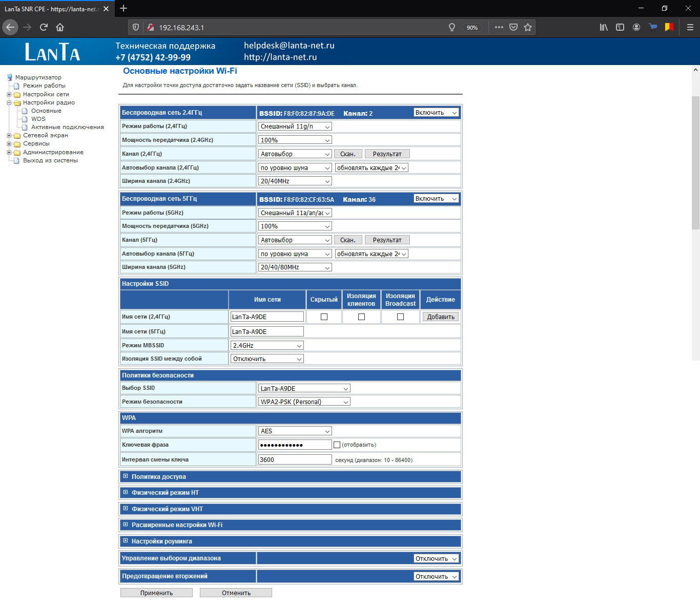Open Режим работы in sidebar
The height and width of the screenshot is (609, 700).
pyautogui.click(x=44, y=86)
